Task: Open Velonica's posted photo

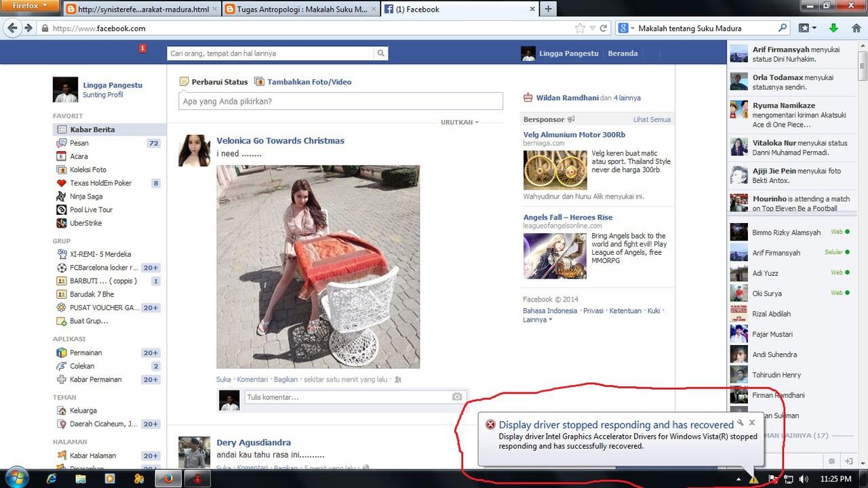Action: pos(318,266)
